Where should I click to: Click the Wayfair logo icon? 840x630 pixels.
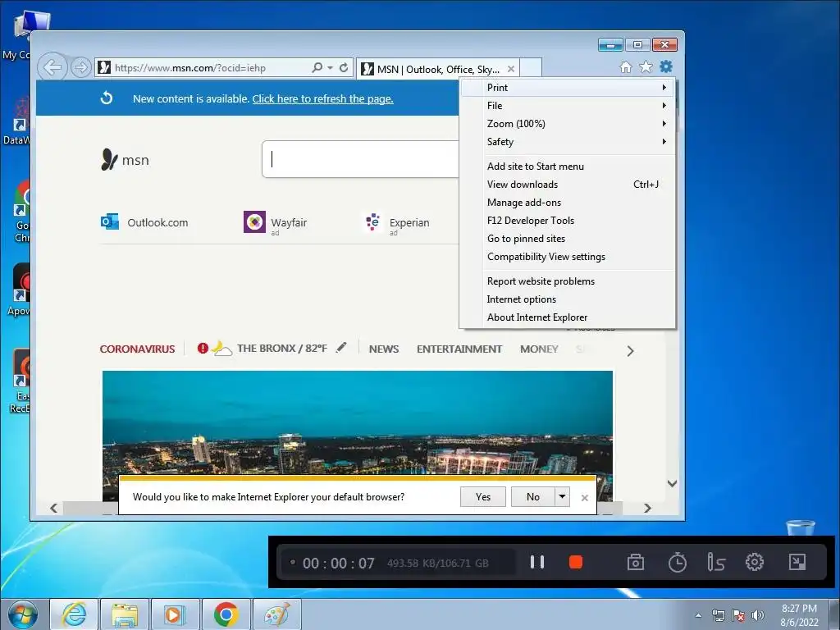coord(254,221)
